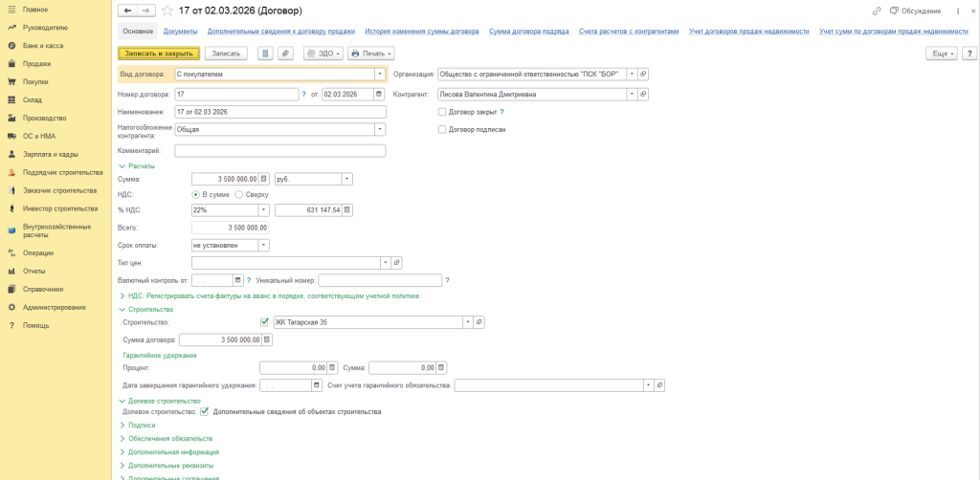This screenshot has width=980, height=480.
Task: Enable the Договор подписан checkbox
Action: point(441,129)
